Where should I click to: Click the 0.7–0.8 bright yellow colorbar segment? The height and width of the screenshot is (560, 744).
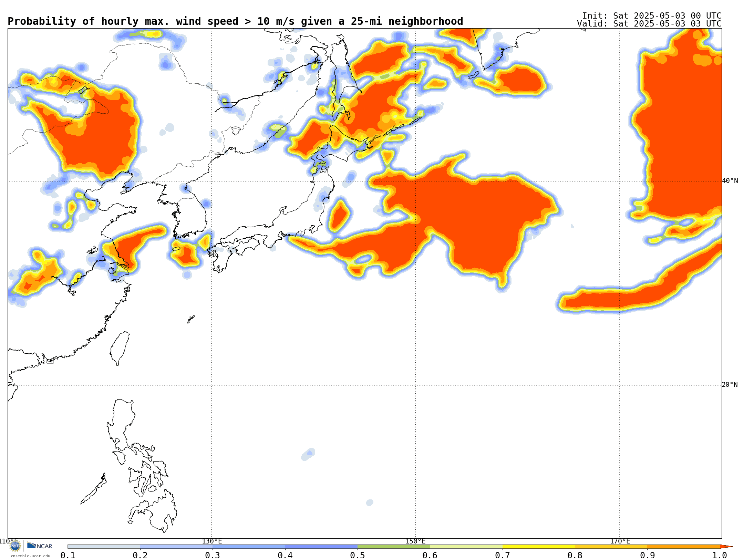pyautogui.click(x=539, y=547)
